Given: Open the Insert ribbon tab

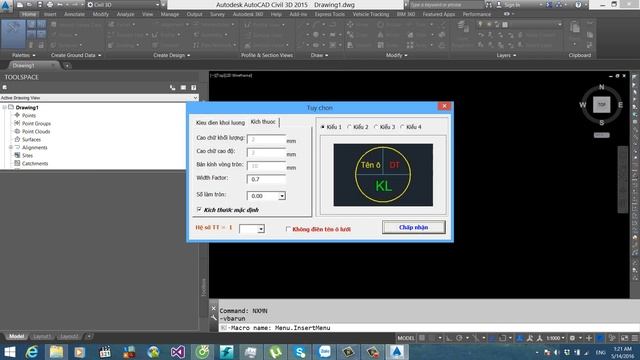Looking at the screenshot, I should 50,14.
